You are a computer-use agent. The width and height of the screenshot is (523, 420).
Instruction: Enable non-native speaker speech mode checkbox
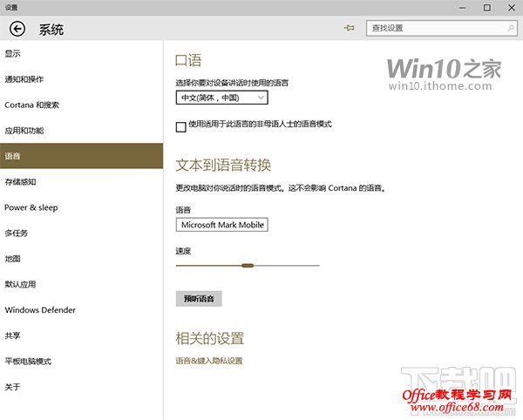point(180,126)
